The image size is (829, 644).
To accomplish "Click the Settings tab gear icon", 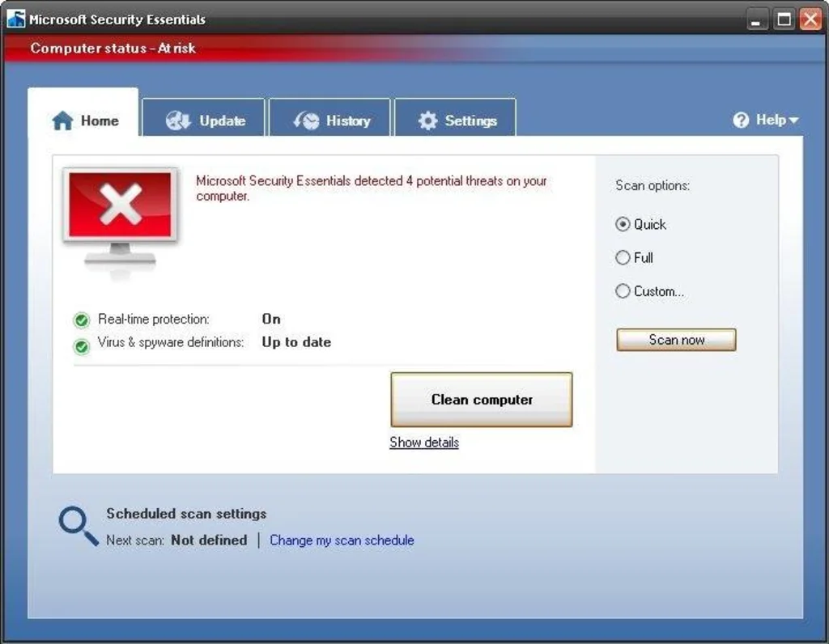I will click(x=427, y=121).
